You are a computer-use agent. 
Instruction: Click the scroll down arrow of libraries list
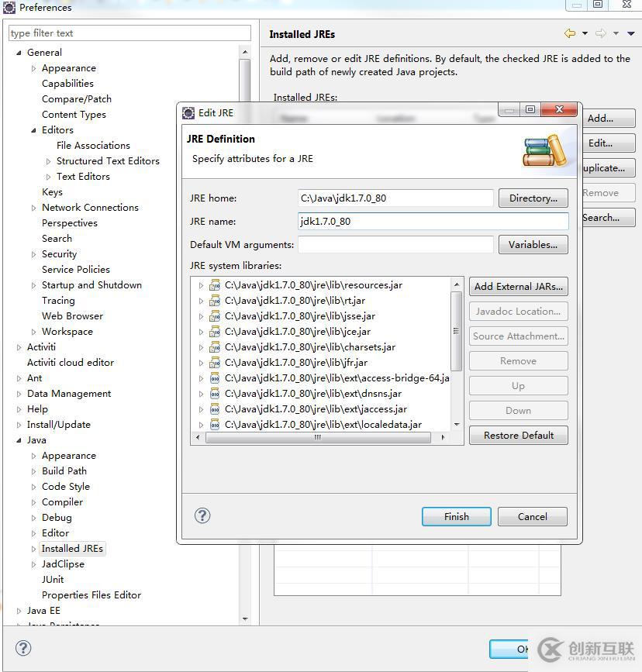pos(457,424)
